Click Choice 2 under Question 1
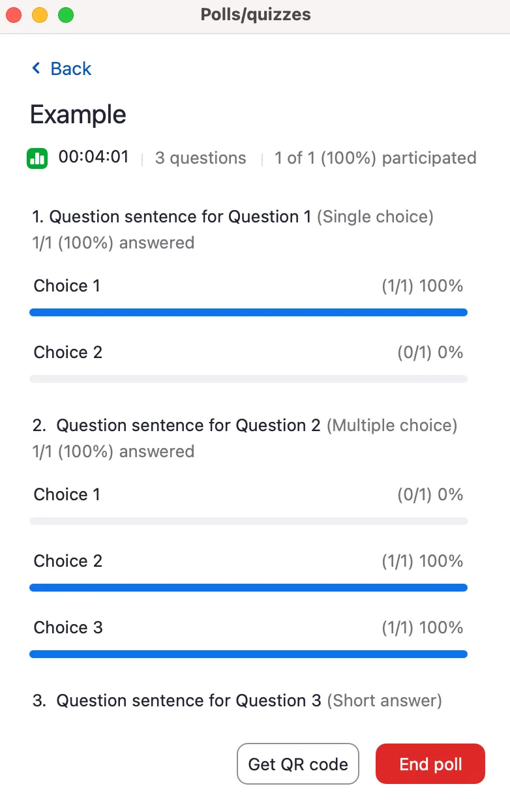Screen dimensions: 510x812 coord(67,352)
